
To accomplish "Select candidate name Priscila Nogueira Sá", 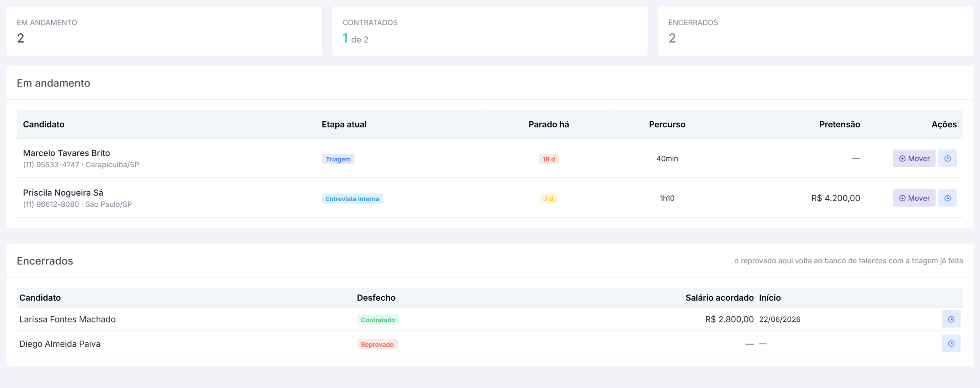I will tap(63, 192).
